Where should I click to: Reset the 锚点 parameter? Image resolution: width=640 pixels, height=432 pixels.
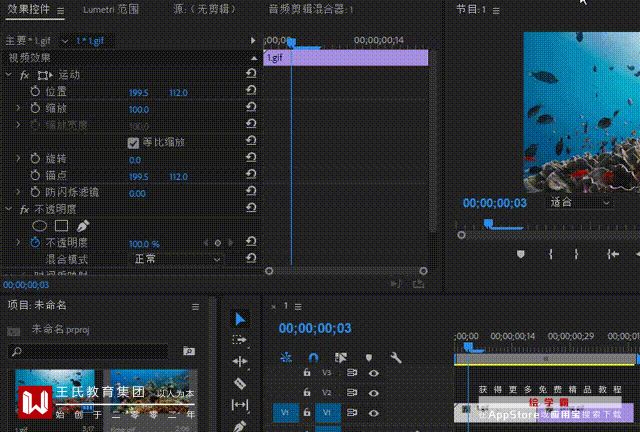click(x=251, y=174)
